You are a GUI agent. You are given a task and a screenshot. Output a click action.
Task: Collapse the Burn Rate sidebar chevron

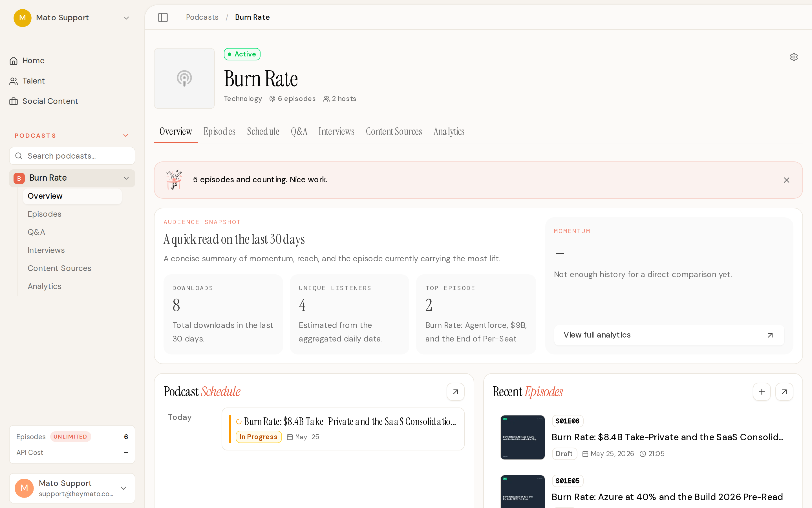pos(126,178)
